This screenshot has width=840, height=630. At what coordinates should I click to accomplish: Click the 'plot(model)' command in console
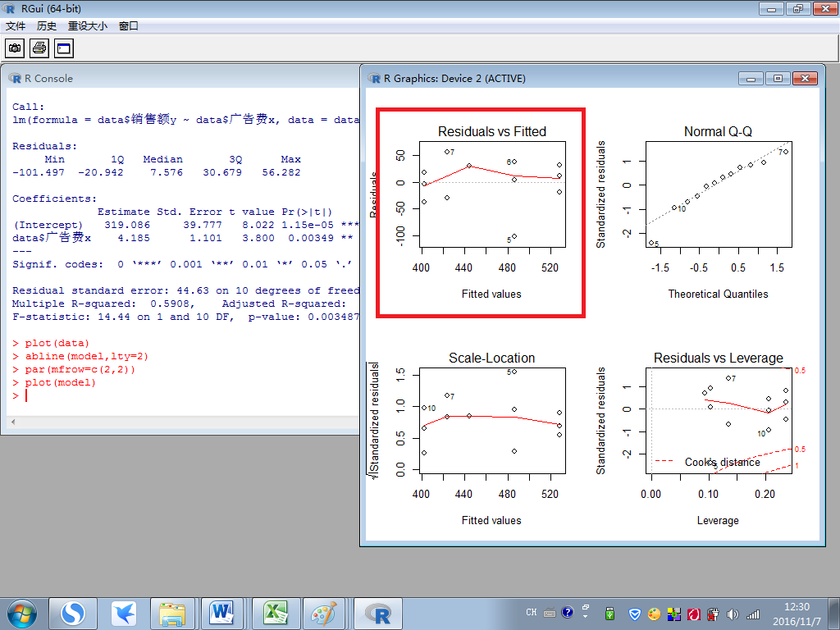[60, 382]
